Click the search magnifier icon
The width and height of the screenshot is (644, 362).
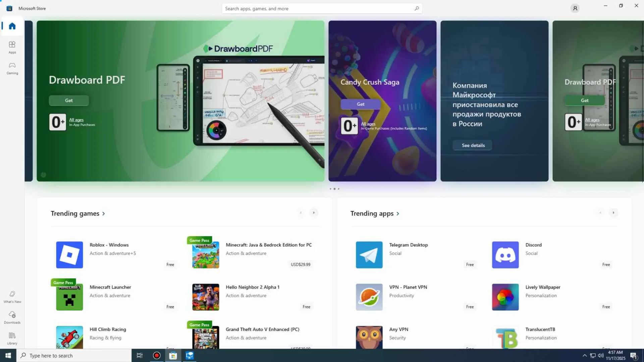[x=417, y=8]
